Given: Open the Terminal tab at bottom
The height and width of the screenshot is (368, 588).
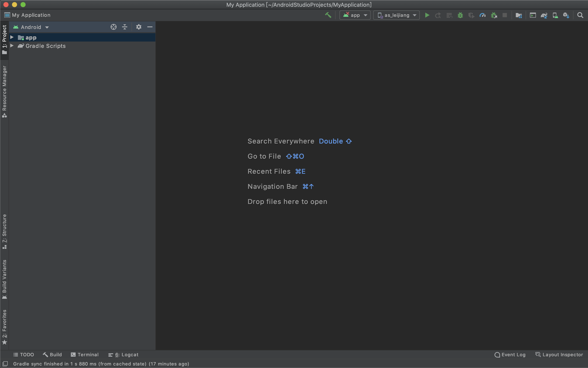Looking at the screenshot, I should (x=84, y=355).
